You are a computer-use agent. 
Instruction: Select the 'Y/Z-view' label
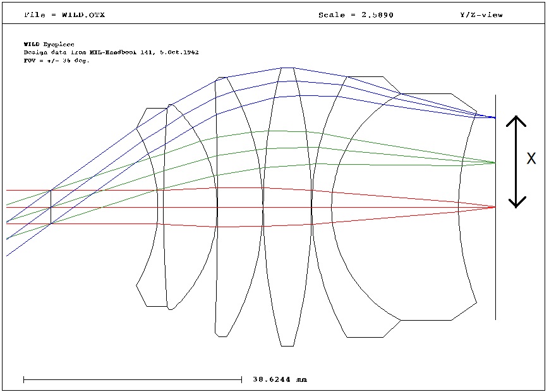pyautogui.click(x=481, y=15)
